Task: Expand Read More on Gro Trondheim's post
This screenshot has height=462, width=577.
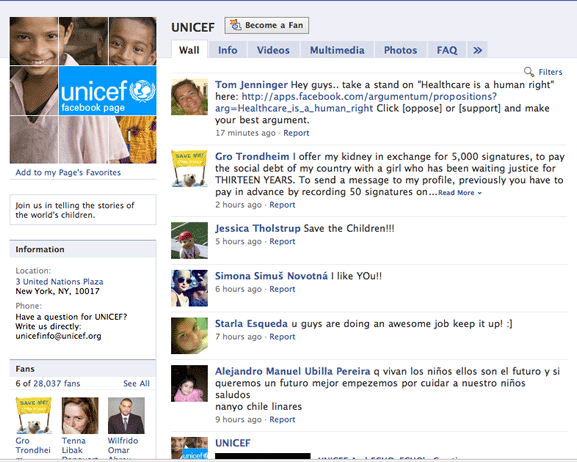Action: click(x=460, y=193)
